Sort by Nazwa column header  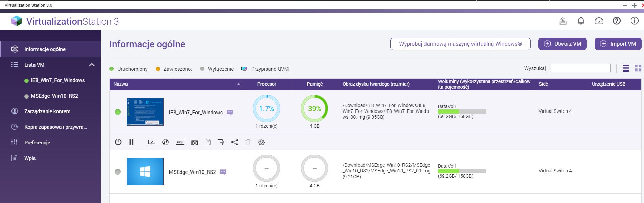(176, 84)
